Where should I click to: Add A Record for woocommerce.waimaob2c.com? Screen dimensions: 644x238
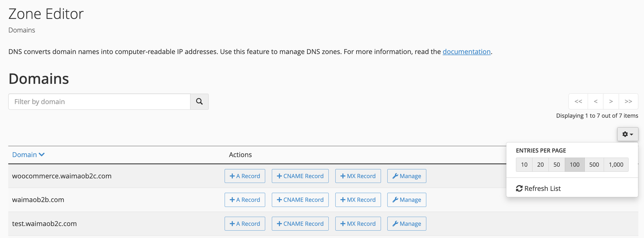coord(245,176)
